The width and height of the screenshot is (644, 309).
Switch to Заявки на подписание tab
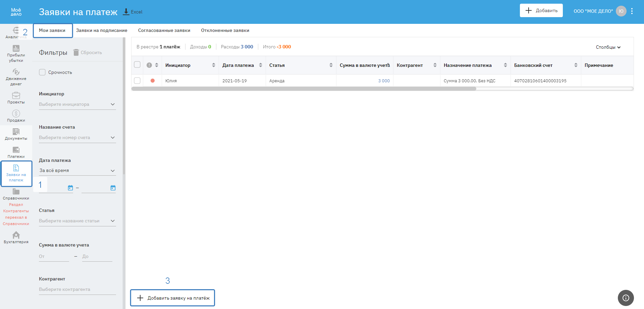tap(102, 31)
